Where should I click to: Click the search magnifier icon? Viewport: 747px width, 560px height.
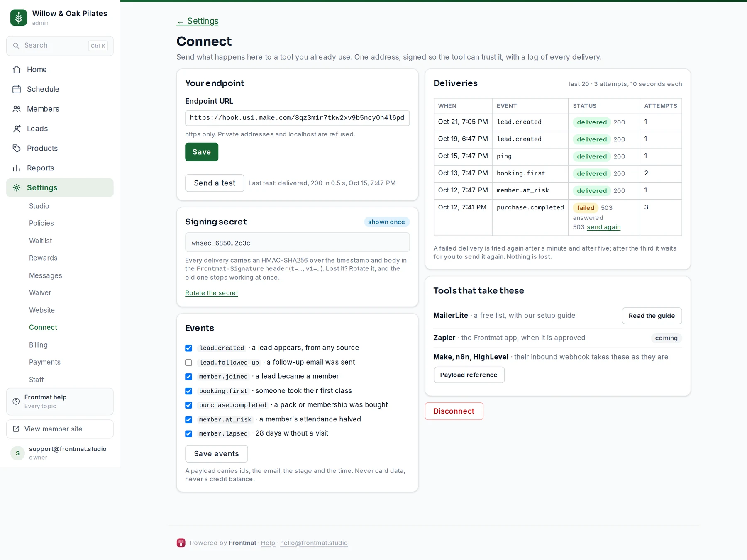[x=16, y=46]
